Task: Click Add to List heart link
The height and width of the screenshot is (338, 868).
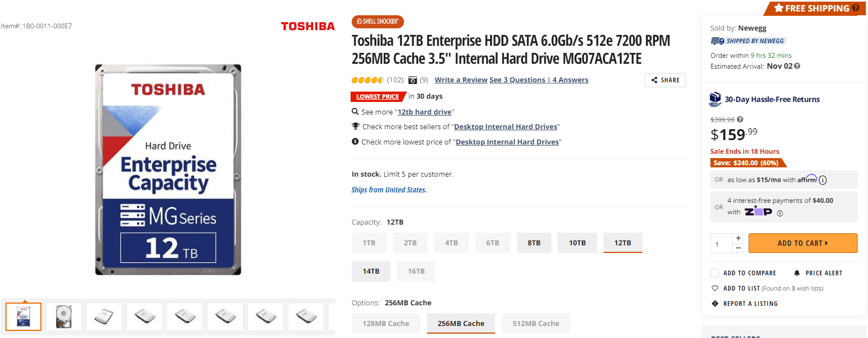Action: pos(742,288)
